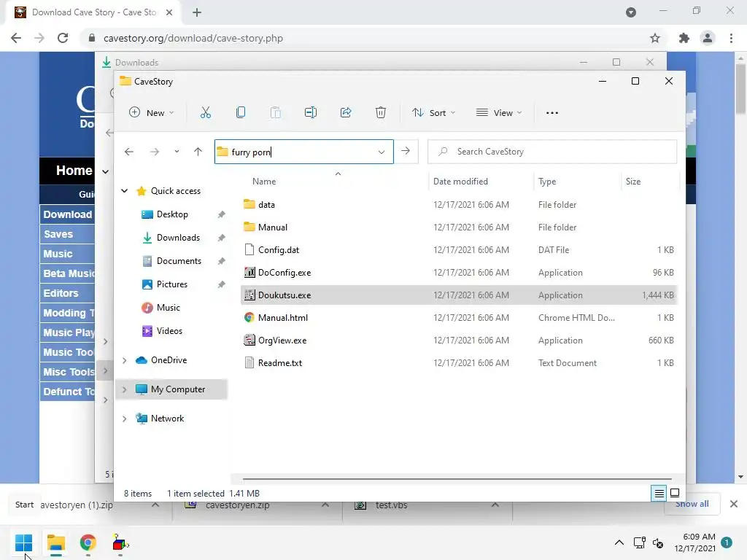Select Documents in Quick access
This screenshot has height=560, width=747.
[x=179, y=261]
